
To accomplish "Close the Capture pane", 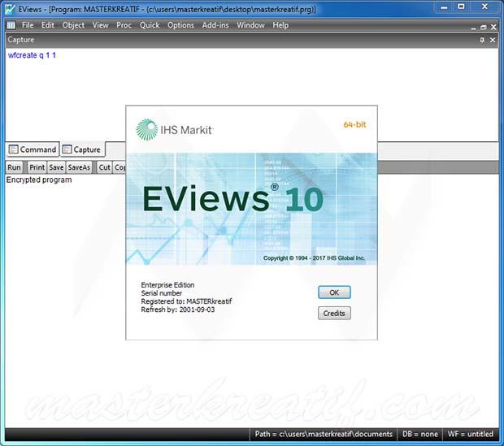I will pos(493,40).
